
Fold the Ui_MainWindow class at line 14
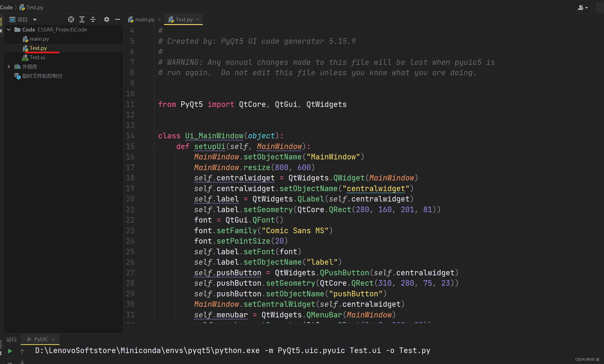coord(154,136)
